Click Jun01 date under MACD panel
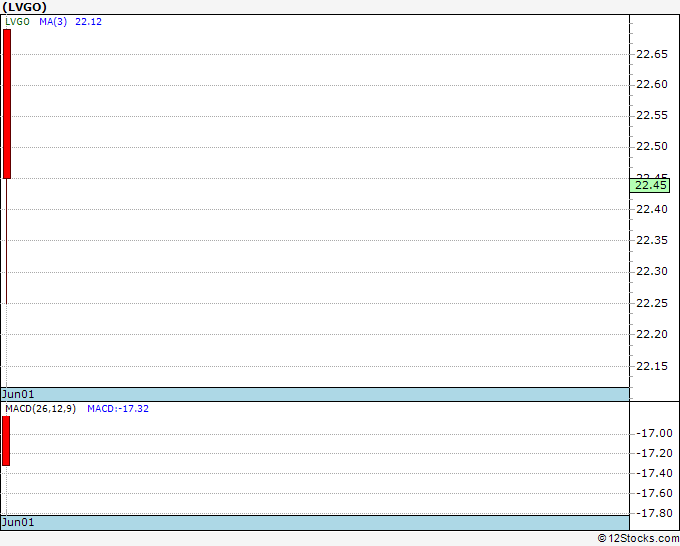680x546 pixels. [x=18, y=522]
